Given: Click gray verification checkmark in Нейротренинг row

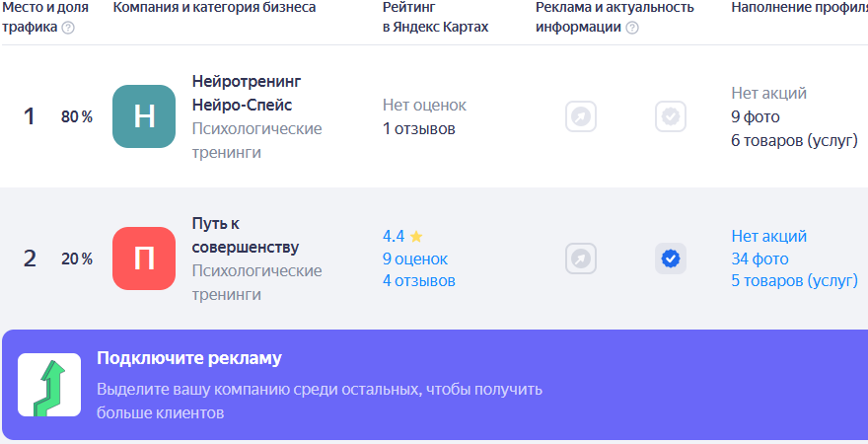Looking at the screenshot, I should (671, 116).
